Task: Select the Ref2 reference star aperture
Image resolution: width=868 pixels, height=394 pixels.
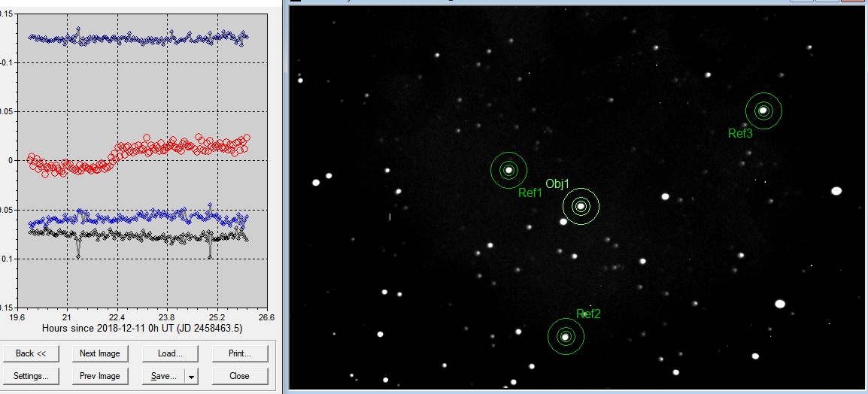Action: tap(565, 336)
